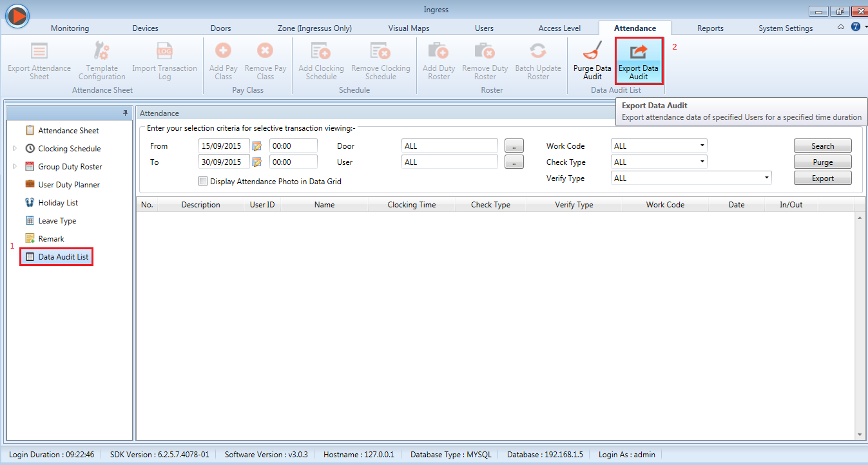Enable Display Attendance Photo in Data Grid

pos(203,182)
